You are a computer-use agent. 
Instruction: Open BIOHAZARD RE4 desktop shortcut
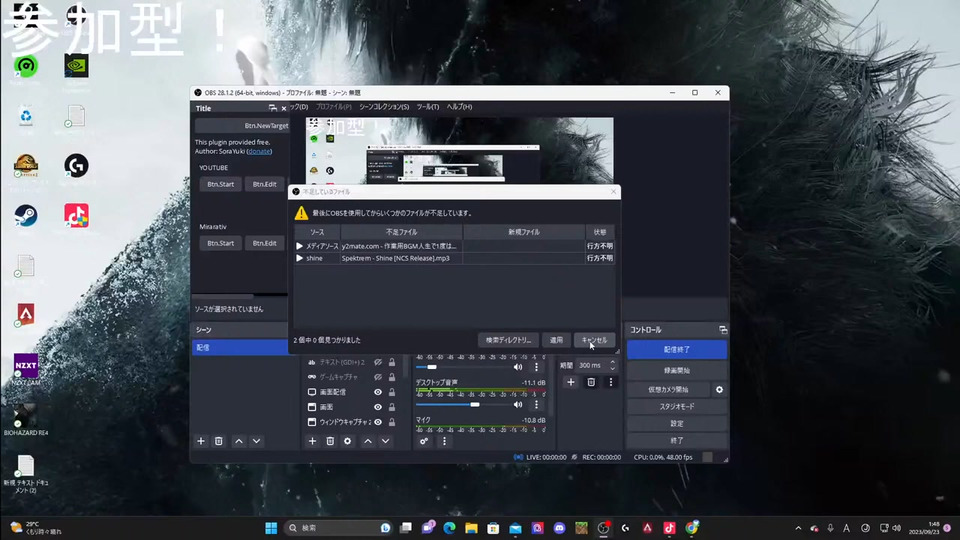[26, 421]
